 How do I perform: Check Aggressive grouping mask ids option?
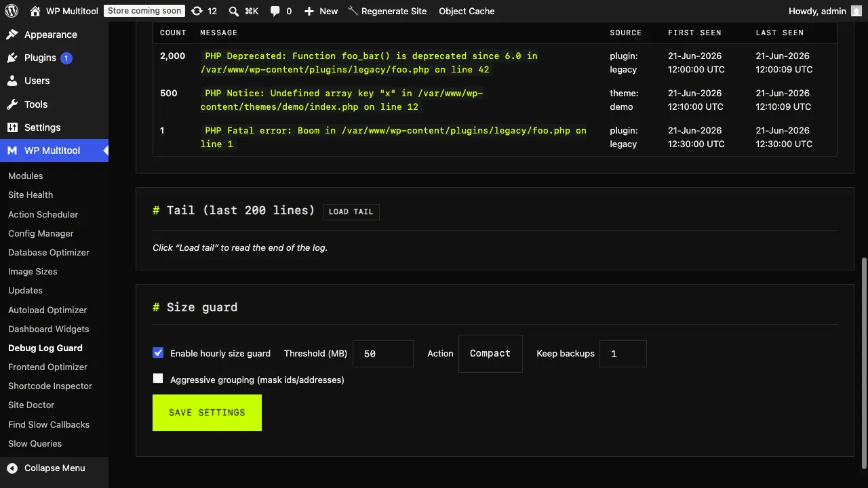click(158, 379)
